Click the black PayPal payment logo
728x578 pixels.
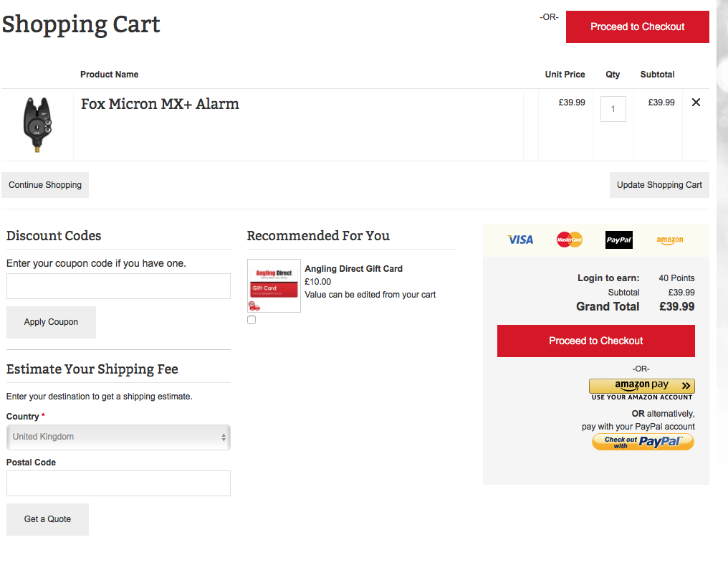(619, 240)
